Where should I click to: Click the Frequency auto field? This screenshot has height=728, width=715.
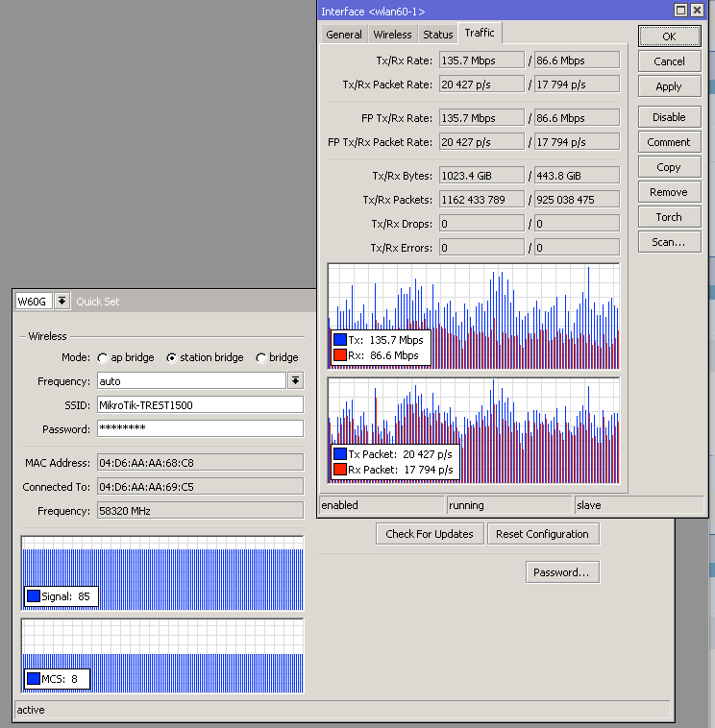[191, 381]
